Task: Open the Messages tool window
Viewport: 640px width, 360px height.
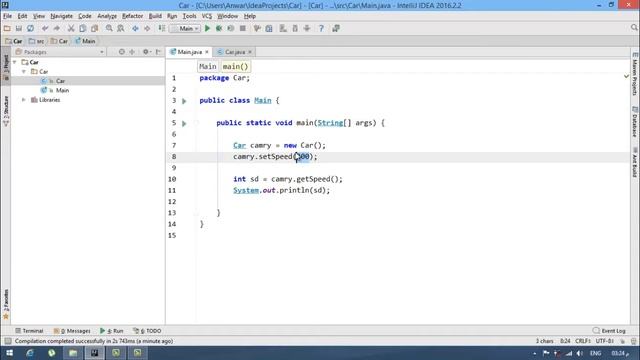Action: pyautogui.click(x=72, y=331)
